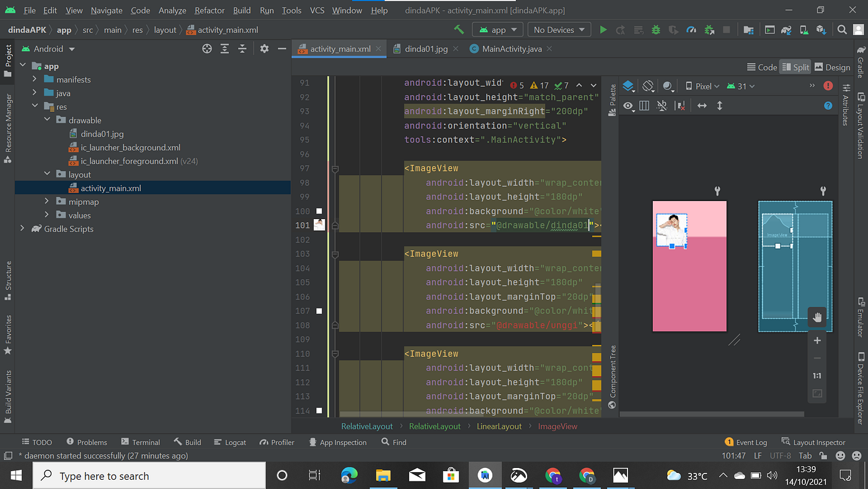Screen dimensions: 868x489
Task: Open the No Devices dropdown
Action: coord(559,29)
